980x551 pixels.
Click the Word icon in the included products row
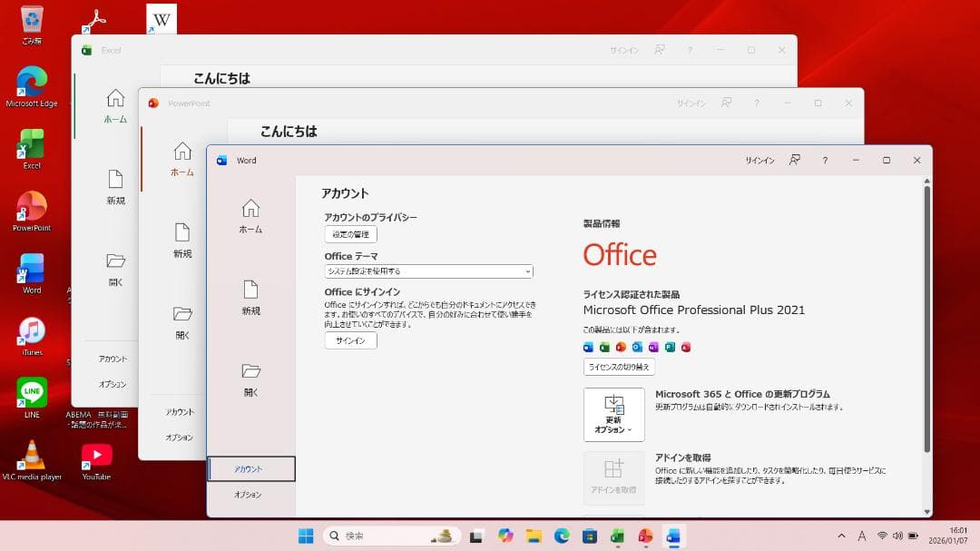588,347
